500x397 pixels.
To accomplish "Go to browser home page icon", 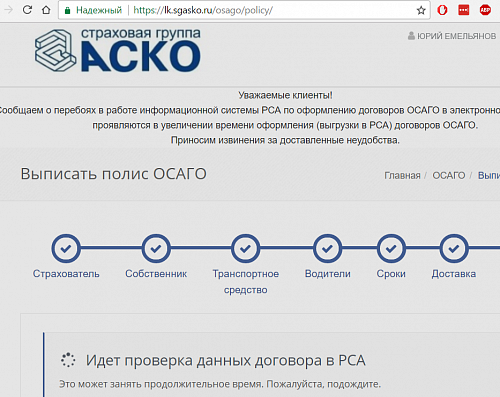I will click(x=46, y=10).
